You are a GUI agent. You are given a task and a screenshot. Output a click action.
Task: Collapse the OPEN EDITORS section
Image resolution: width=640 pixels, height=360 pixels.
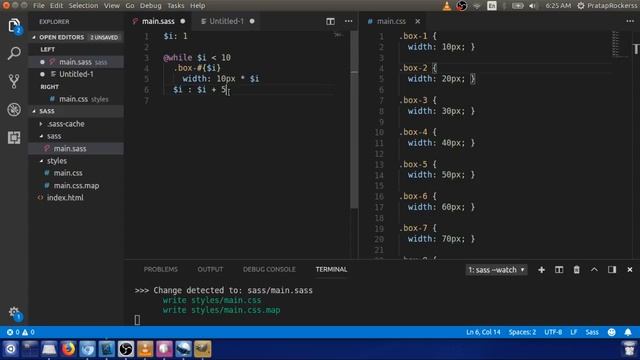point(76,37)
